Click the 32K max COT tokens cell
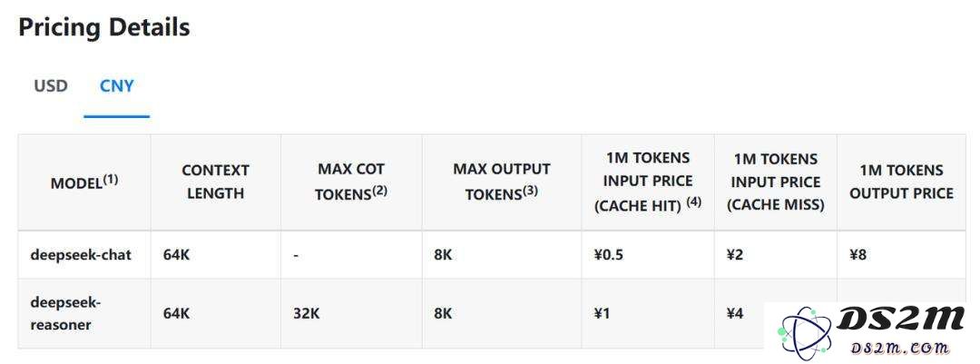The width and height of the screenshot is (980, 364). click(x=307, y=313)
